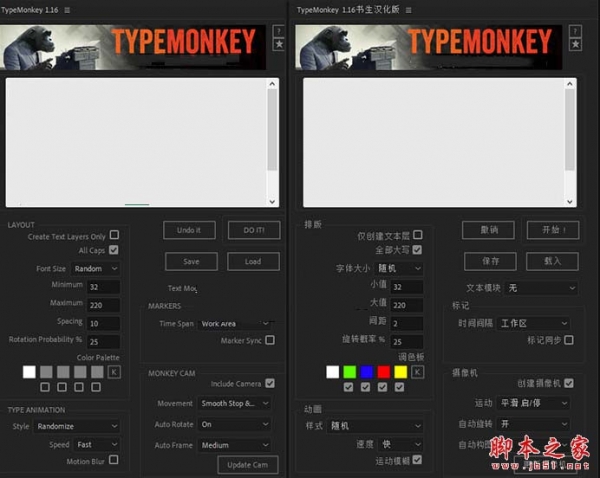
Task: Open the Style Randomize dropdown
Action: click(77, 426)
